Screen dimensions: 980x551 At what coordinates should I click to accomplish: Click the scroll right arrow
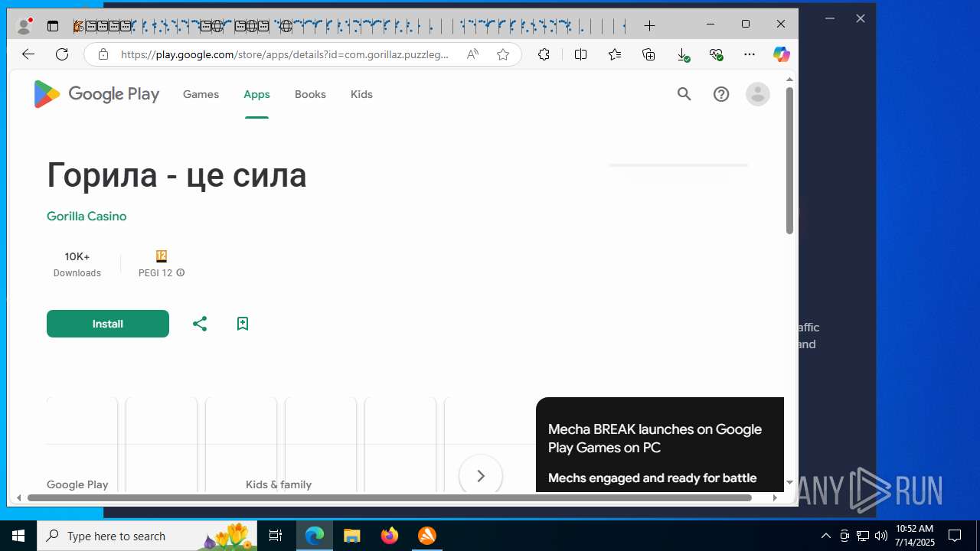pyautogui.click(x=775, y=497)
